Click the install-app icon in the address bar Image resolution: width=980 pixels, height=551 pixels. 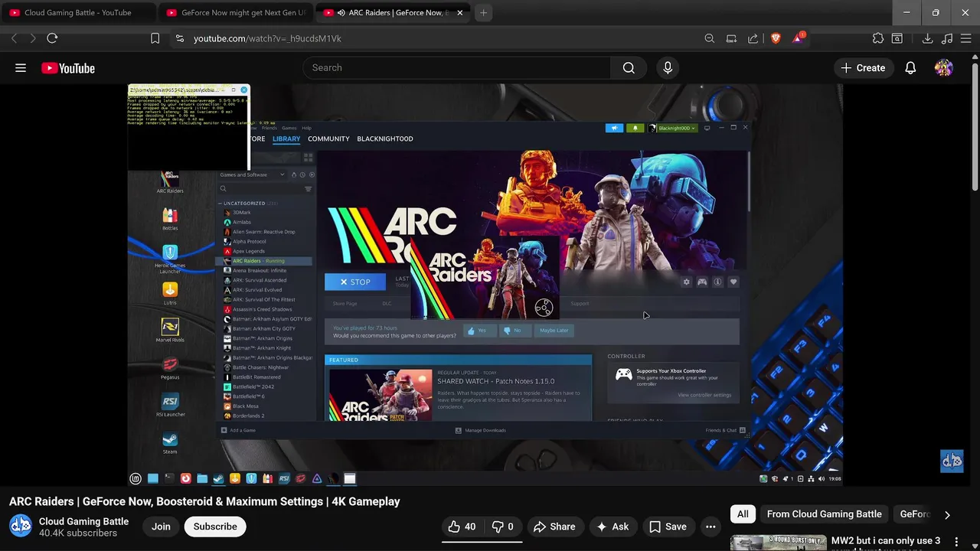click(x=731, y=38)
